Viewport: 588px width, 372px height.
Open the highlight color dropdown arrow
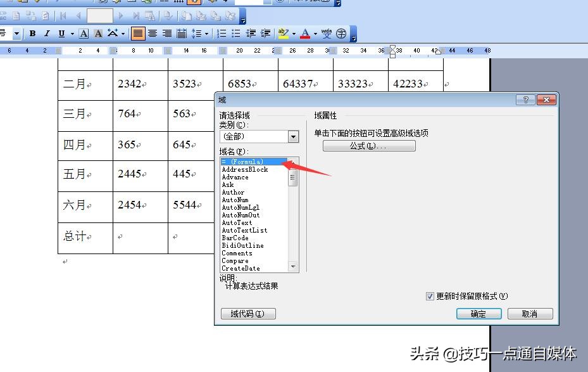click(294, 34)
